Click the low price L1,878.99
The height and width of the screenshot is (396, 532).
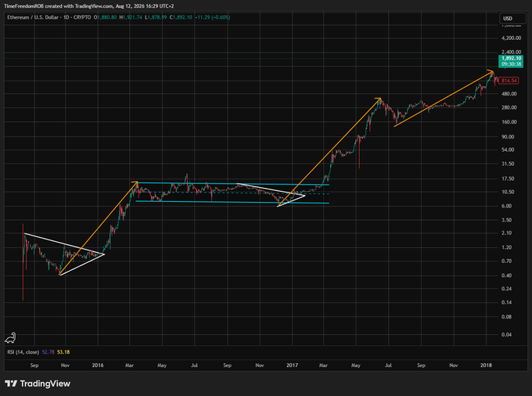point(156,17)
